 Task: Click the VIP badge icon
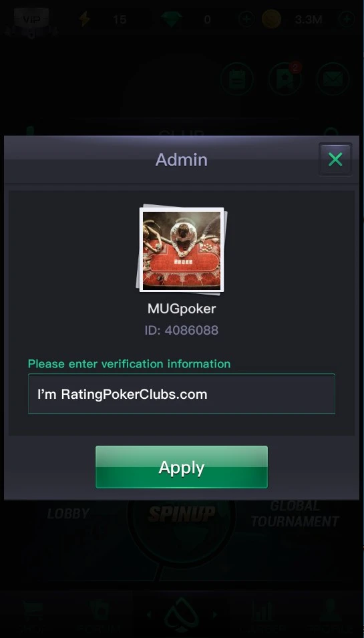pyautogui.click(x=31, y=19)
